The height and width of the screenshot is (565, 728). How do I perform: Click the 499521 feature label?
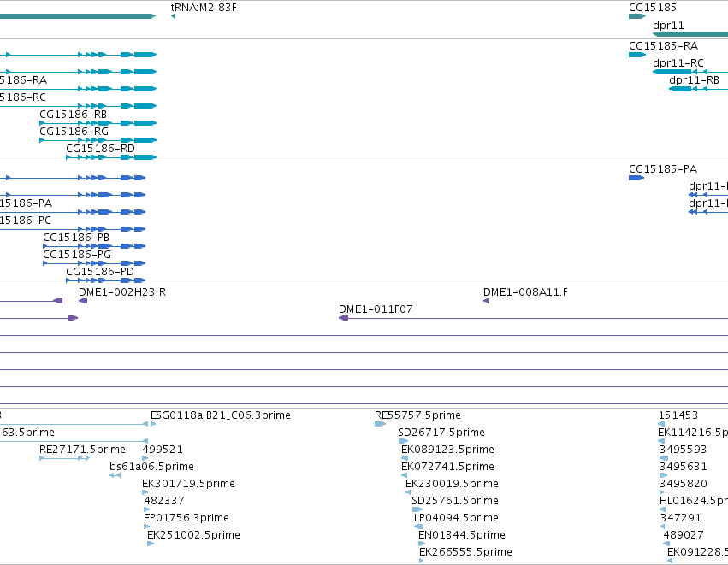point(163,450)
